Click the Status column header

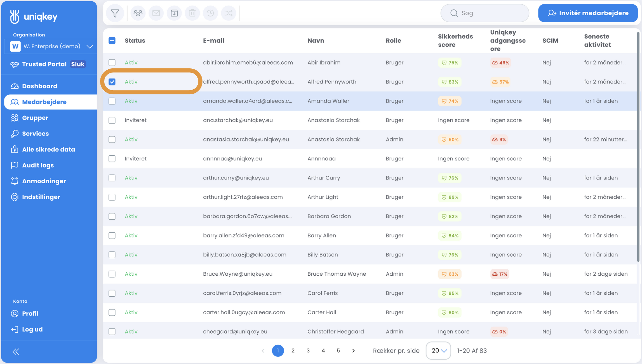[135, 41]
